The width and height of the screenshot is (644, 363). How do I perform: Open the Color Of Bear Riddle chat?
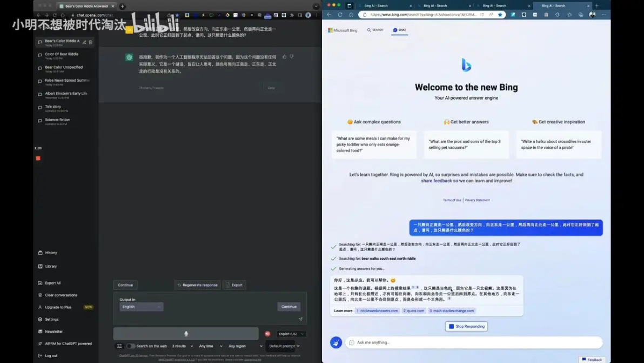[65, 56]
